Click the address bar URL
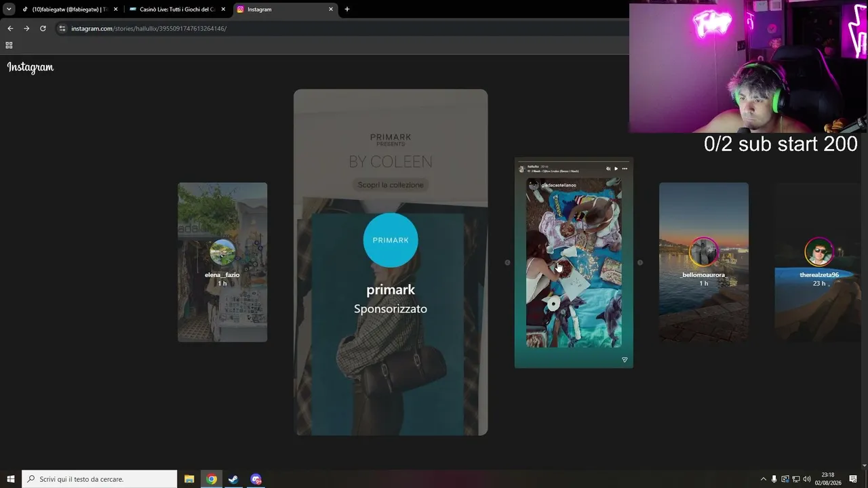 [149, 28]
